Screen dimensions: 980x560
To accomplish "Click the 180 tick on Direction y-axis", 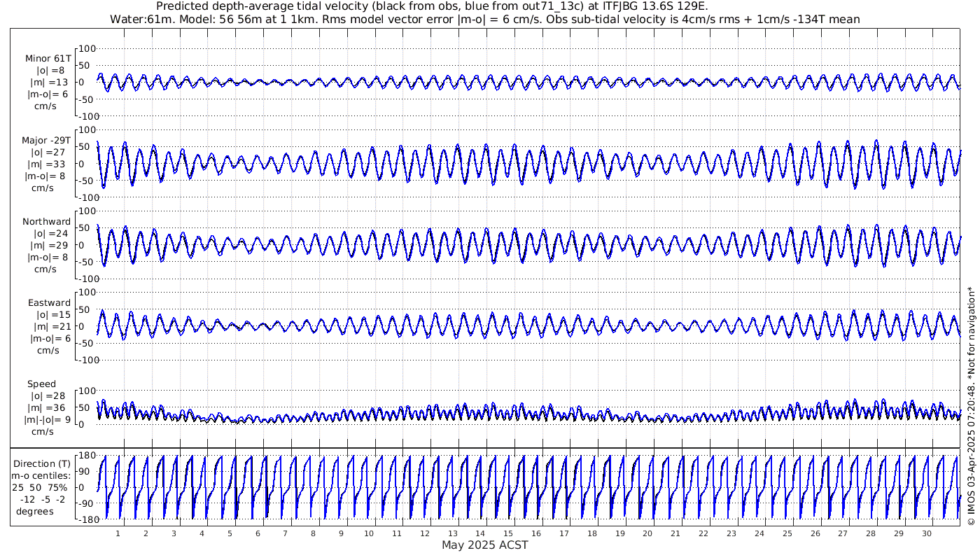I will [x=87, y=456].
